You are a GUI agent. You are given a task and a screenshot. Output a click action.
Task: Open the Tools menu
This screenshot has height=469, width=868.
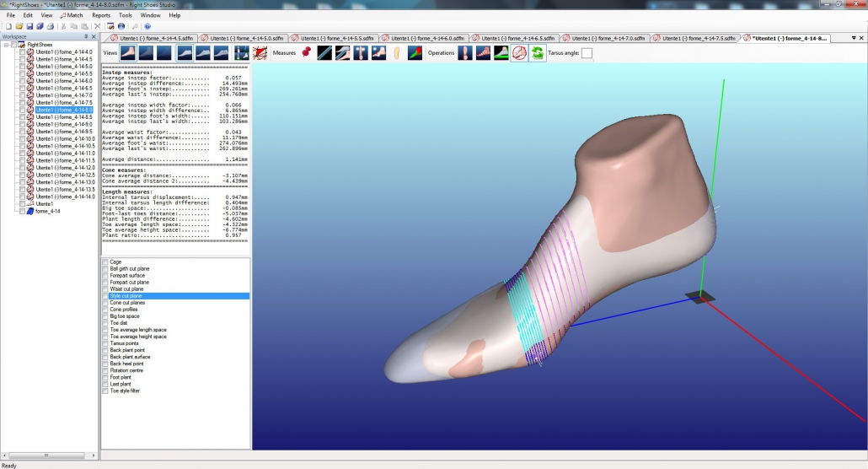(x=125, y=15)
